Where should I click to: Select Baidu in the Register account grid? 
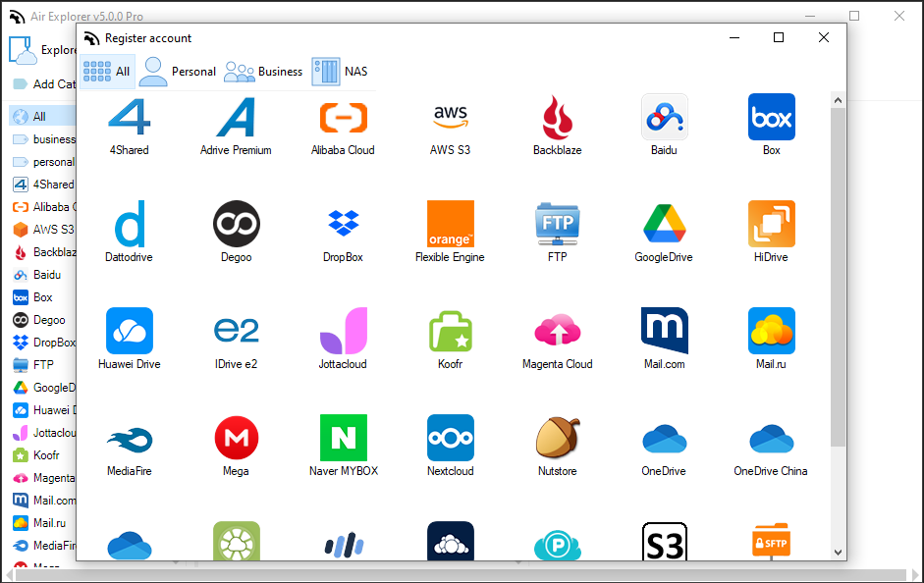[664, 118]
